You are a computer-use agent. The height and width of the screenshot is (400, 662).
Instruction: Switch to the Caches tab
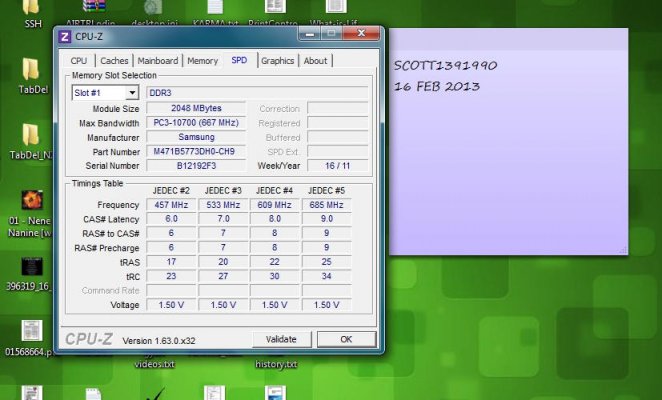point(114,61)
